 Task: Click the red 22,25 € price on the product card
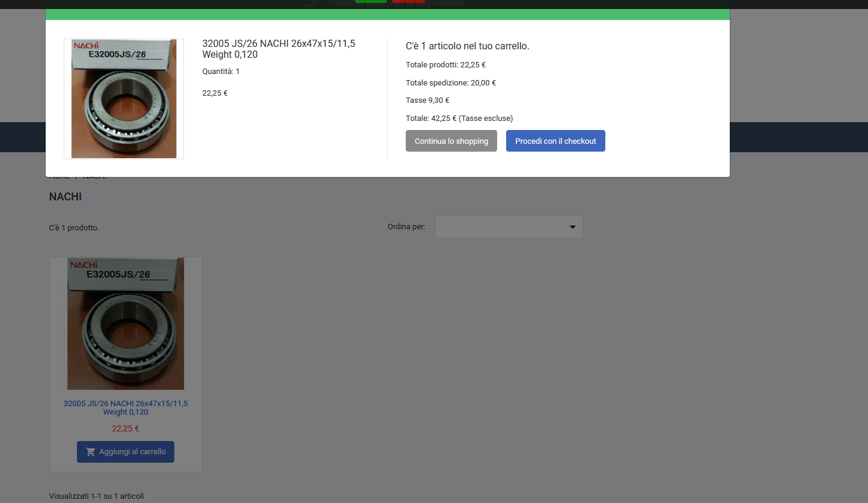126,429
